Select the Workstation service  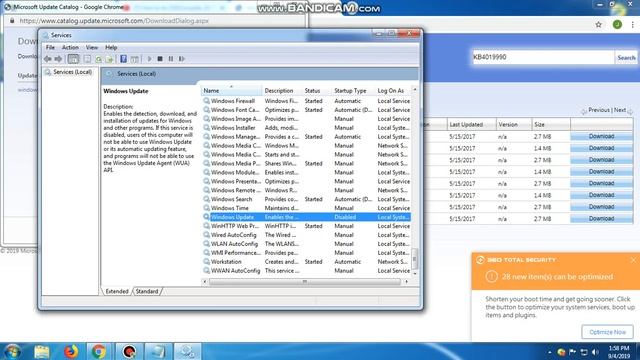(306, 262)
